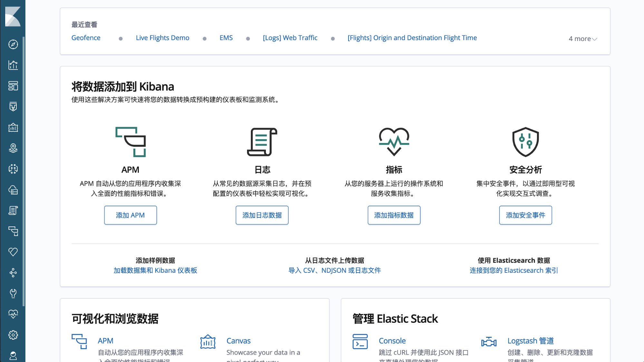
Task: Open Geofence recently viewed dashboard
Action: point(86,38)
